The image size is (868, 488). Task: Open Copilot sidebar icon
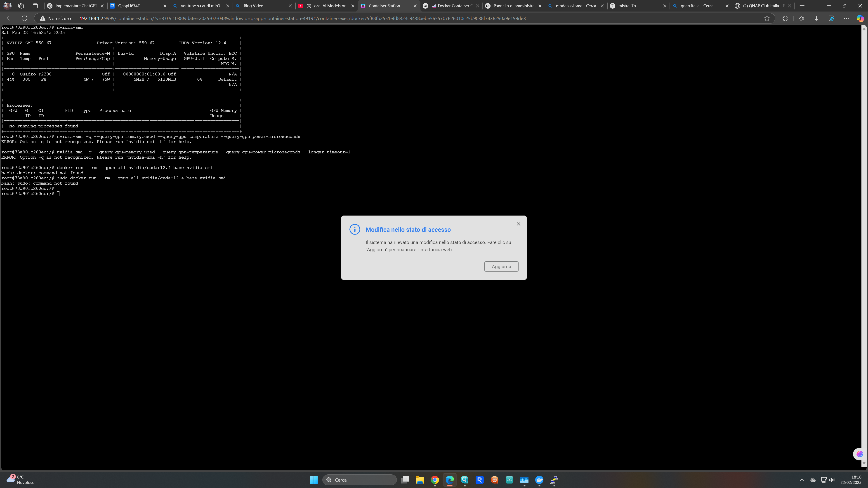860,19
